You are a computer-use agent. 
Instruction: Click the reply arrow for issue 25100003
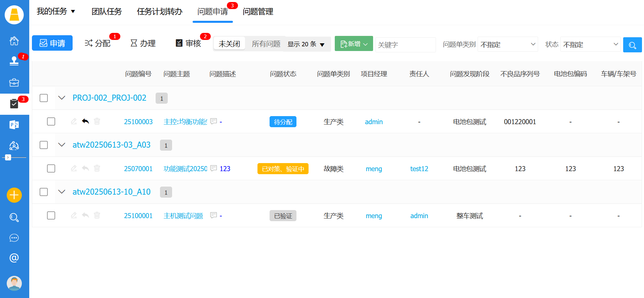85,121
